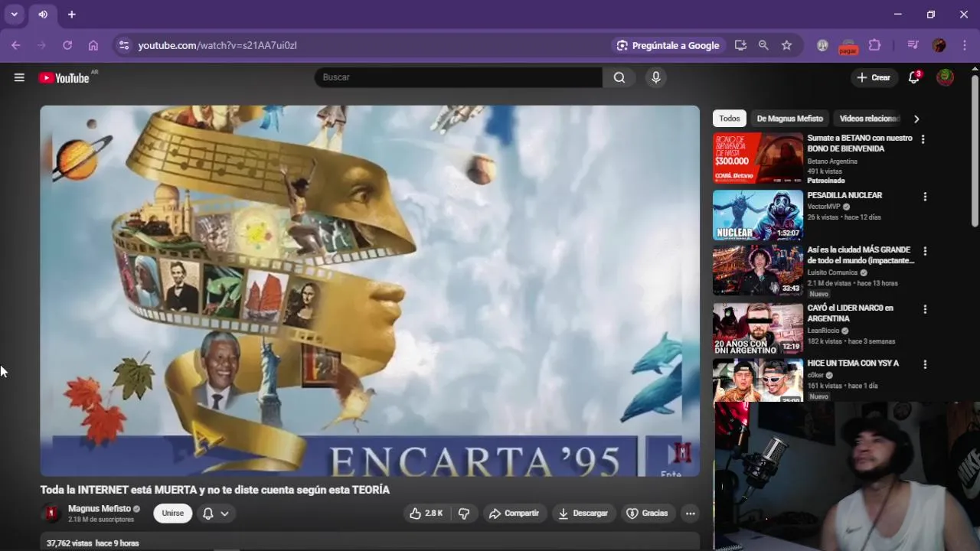Click the Crear button
The height and width of the screenshot is (551, 980).
[874, 77]
